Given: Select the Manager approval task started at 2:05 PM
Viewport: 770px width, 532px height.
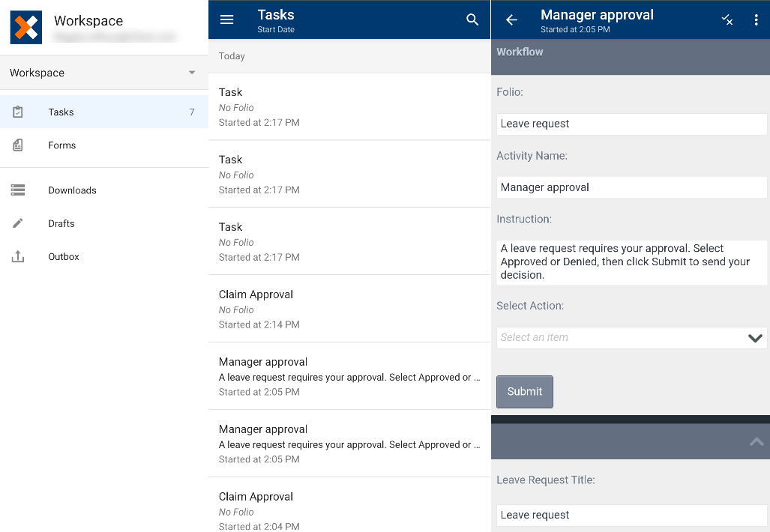Looking at the screenshot, I should pos(349,375).
